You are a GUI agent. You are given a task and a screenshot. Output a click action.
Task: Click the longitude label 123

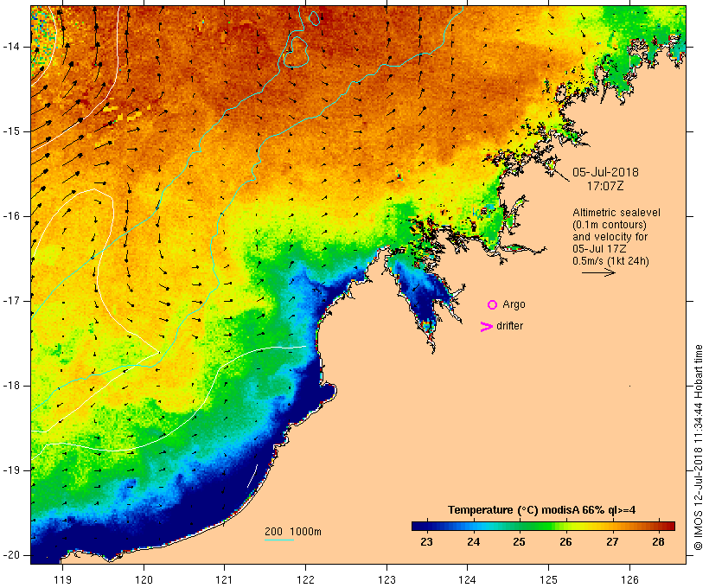coord(386,580)
